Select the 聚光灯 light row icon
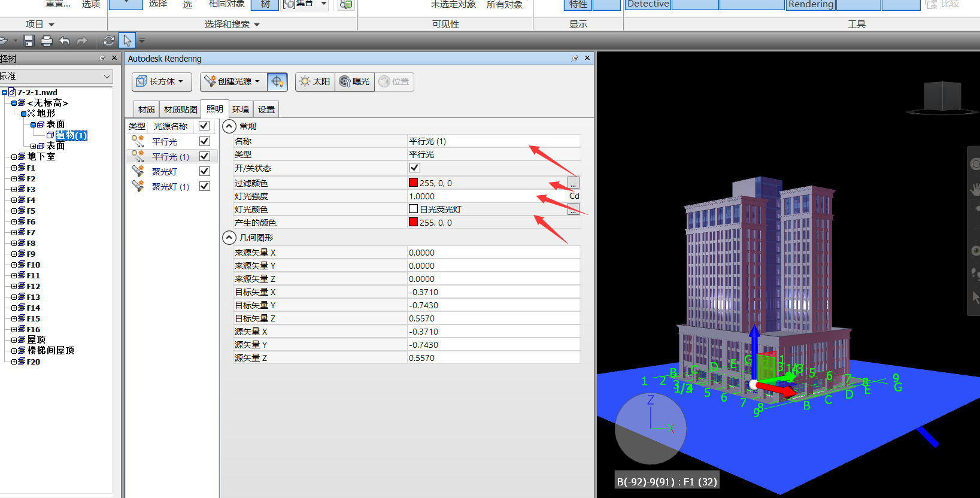This screenshot has width=980, height=498. coord(138,171)
